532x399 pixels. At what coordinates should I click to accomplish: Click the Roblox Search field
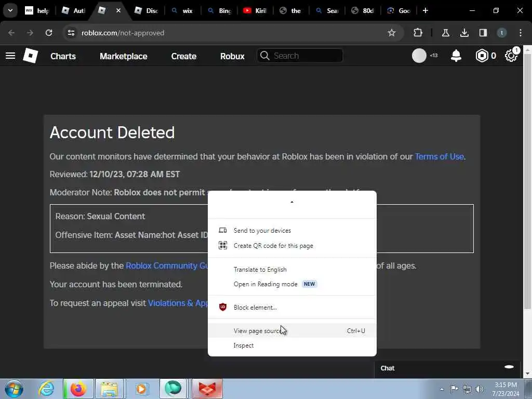point(300,56)
